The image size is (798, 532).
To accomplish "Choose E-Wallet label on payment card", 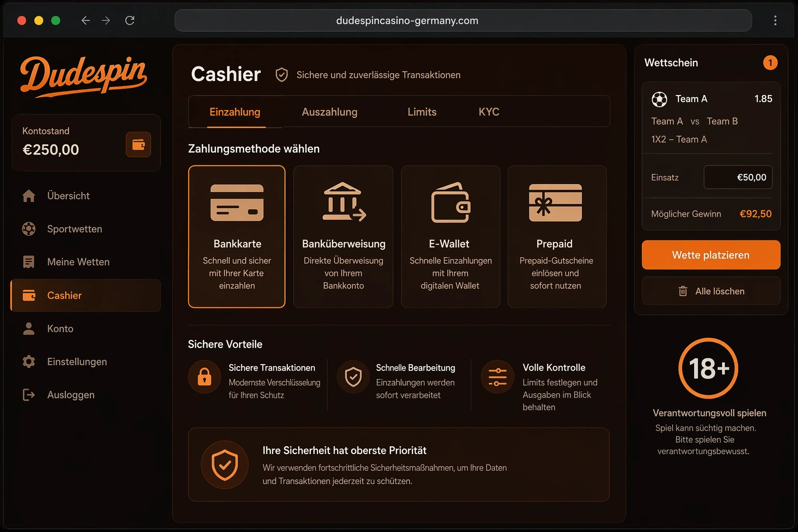I will pos(449,244).
